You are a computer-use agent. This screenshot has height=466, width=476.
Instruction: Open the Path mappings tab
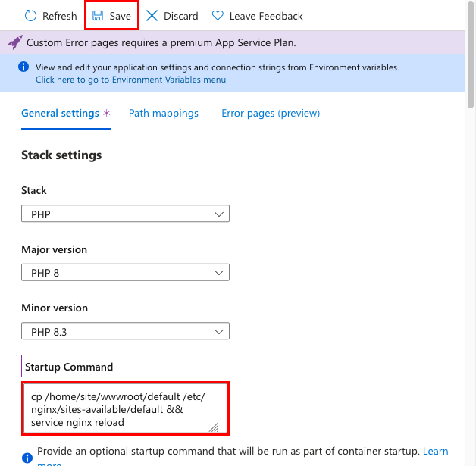[x=164, y=114]
